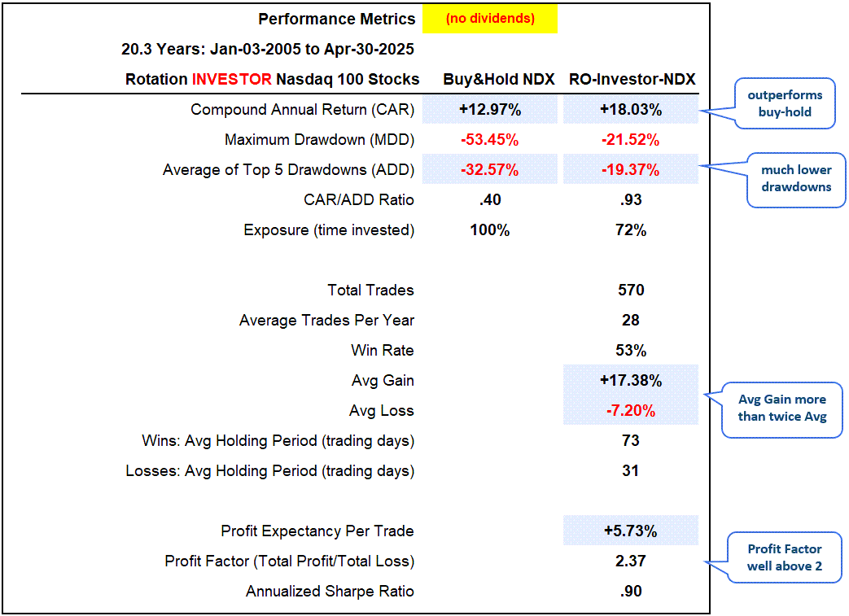This screenshot has height=616, width=849.
Task: Click the 'outperforms buy-hold' callout
Action: coord(785,103)
